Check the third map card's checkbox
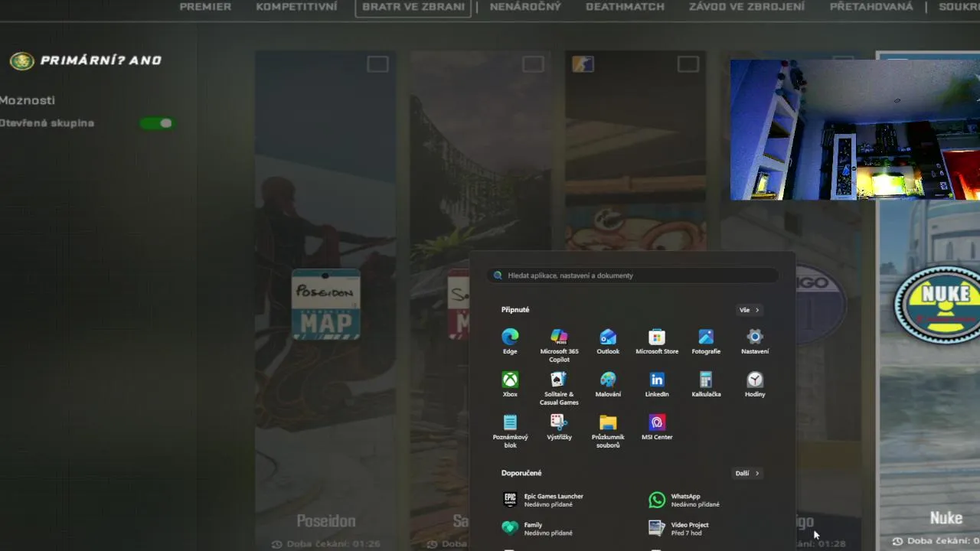980x551 pixels. [x=688, y=64]
